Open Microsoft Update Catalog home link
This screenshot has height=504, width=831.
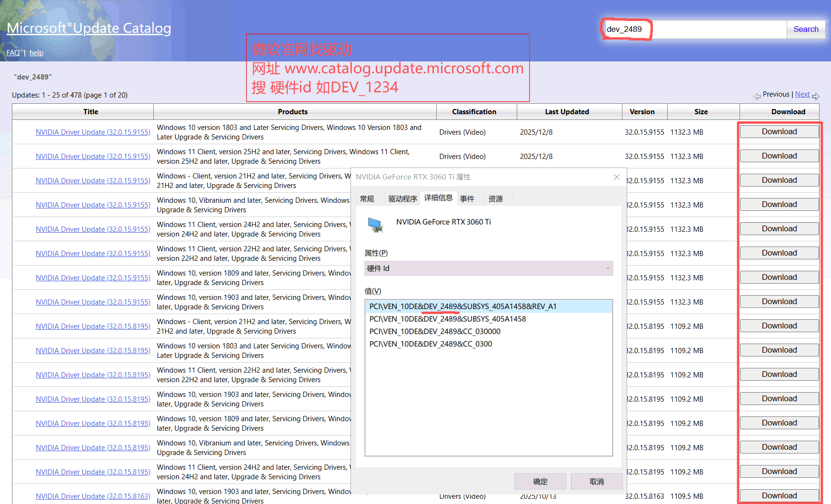click(x=89, y=28)
